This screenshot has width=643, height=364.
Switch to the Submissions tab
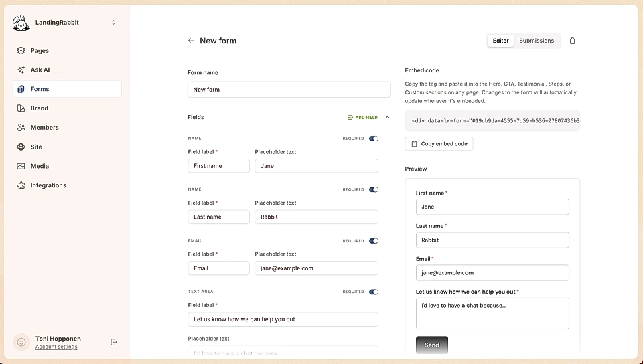tap(537, 41)
